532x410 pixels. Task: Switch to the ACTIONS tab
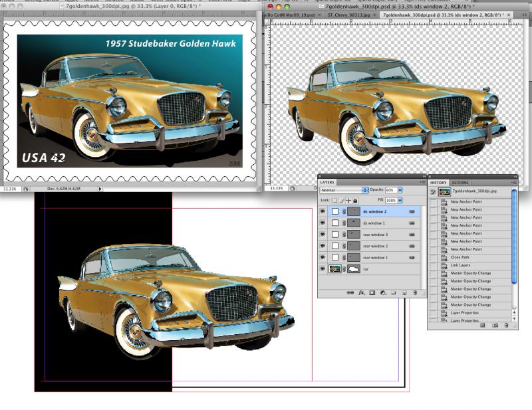[x=460, y=183]
